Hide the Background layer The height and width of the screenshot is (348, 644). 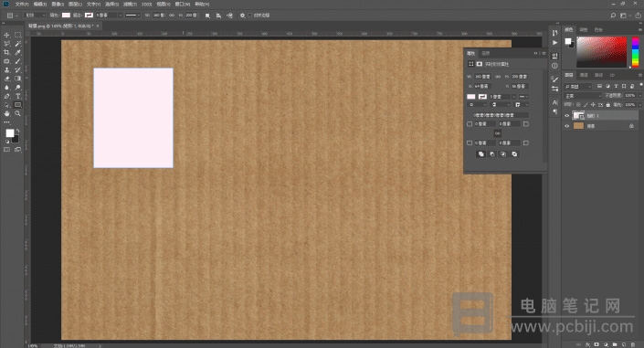point(567,126)
